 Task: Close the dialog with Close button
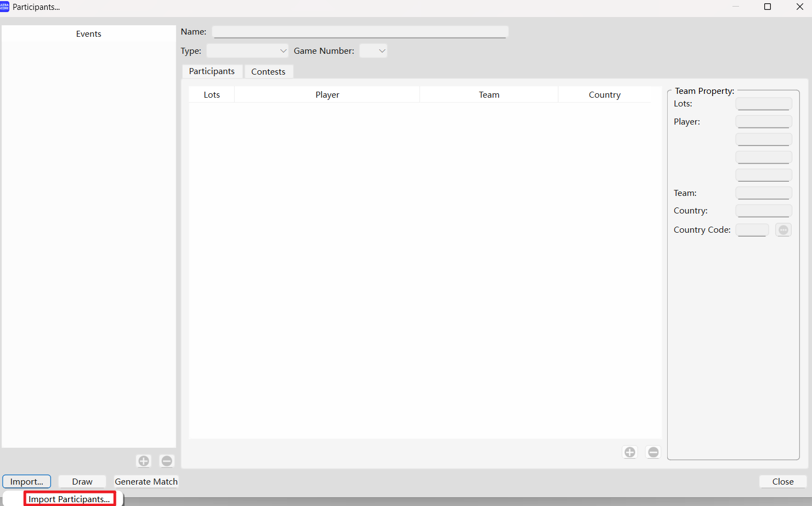[782, 481]
